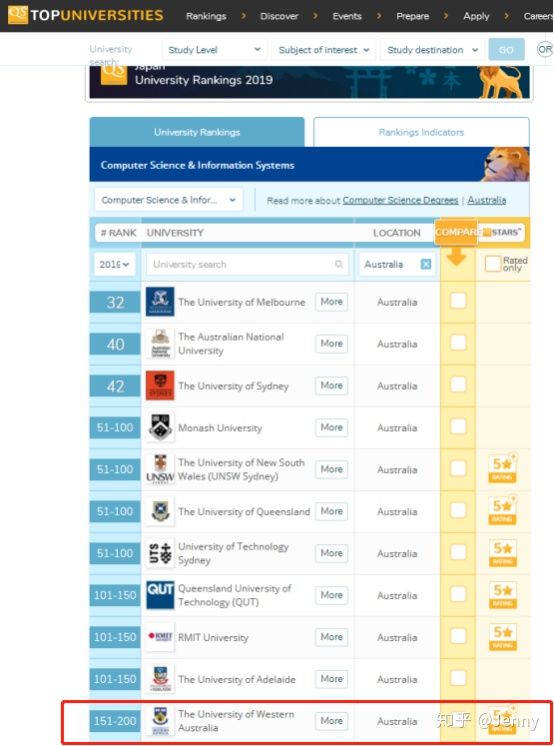Tick compare checkbox for Monash University
The width and height of the screenshot is (554, 746).
pyautogui.click(x=458, y=426)
